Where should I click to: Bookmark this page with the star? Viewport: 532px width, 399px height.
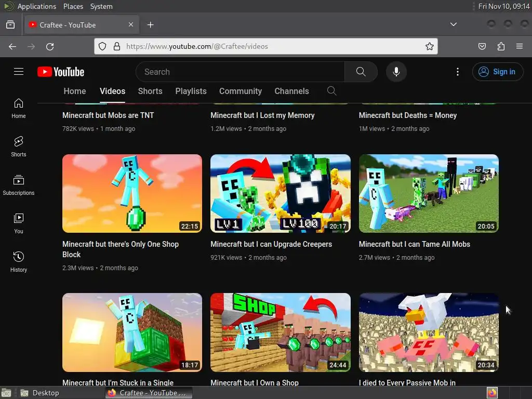(x=430, y=46)
